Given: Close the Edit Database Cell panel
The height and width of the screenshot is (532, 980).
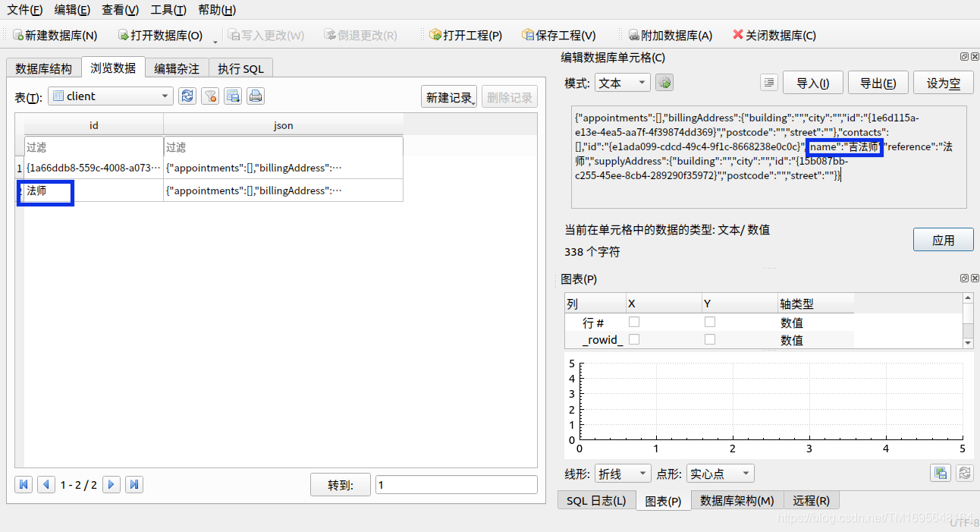Looking at the screenshot, I should pos(974,56).
